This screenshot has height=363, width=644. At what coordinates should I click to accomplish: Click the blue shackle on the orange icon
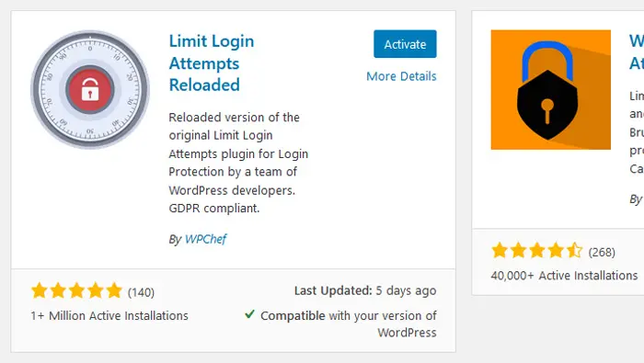547,60
